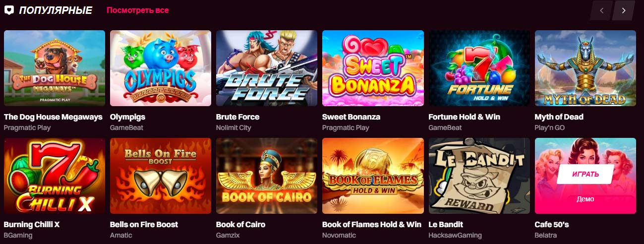
Task: Open the 'Посмотреть все' link
Action: point(137,10)
